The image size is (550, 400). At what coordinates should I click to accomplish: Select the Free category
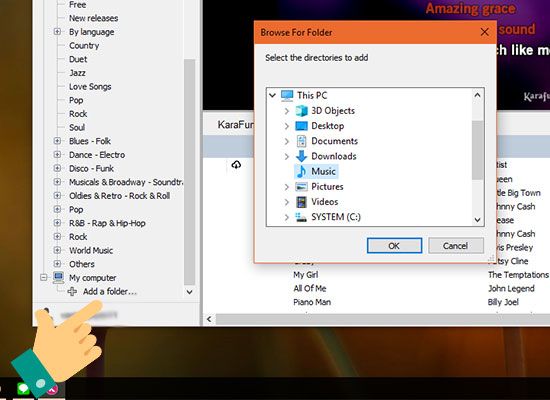click(x=78, y=5)
